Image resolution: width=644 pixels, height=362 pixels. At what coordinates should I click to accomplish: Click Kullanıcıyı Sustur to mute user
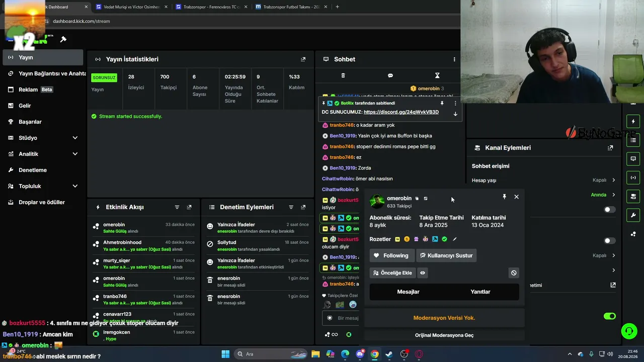tap(446, 255)
